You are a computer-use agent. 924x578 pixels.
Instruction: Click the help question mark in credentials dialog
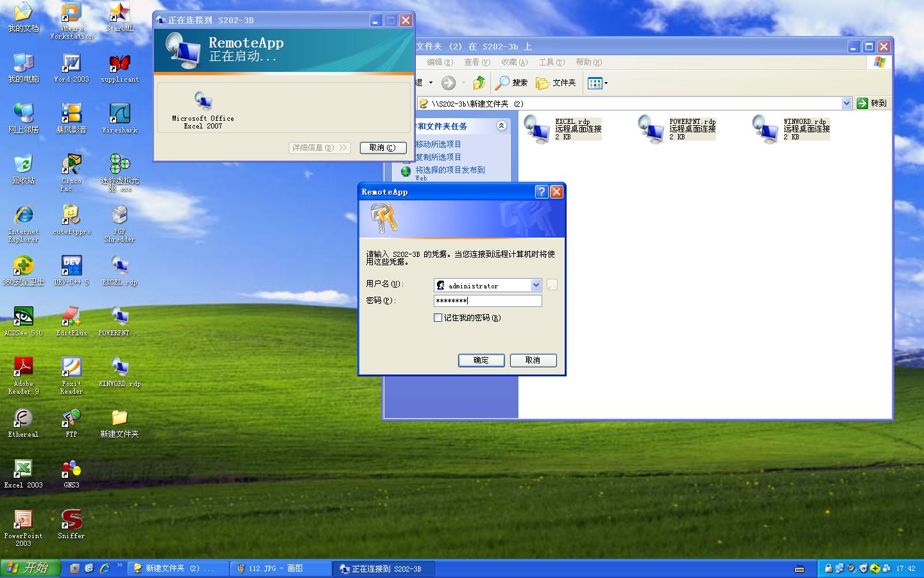542,191
